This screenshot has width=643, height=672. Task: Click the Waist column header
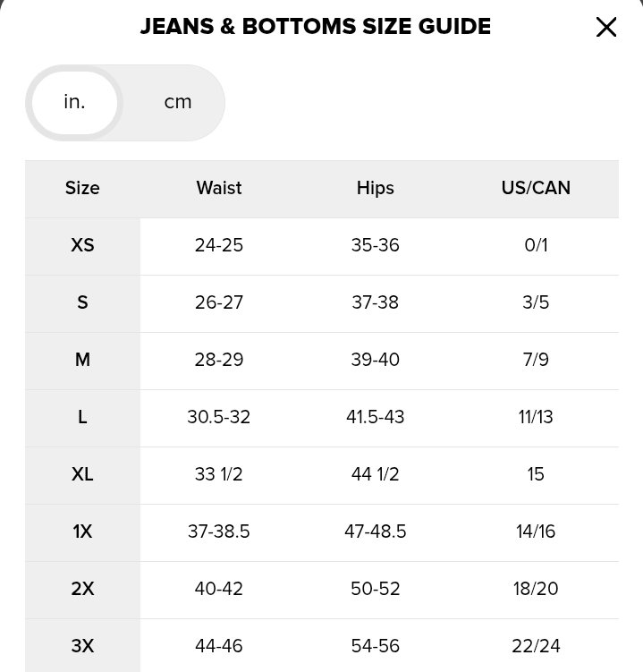click(x=219, y=188)
